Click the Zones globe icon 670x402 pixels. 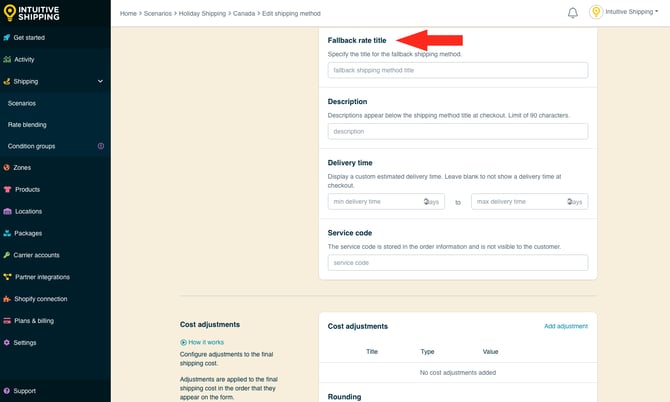click(8, 168)
